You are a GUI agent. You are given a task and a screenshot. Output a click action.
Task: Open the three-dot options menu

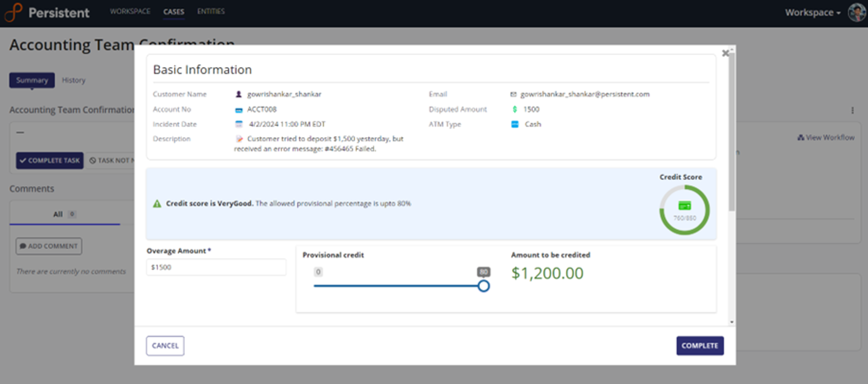pyautogui.click(x=852, y=110)
